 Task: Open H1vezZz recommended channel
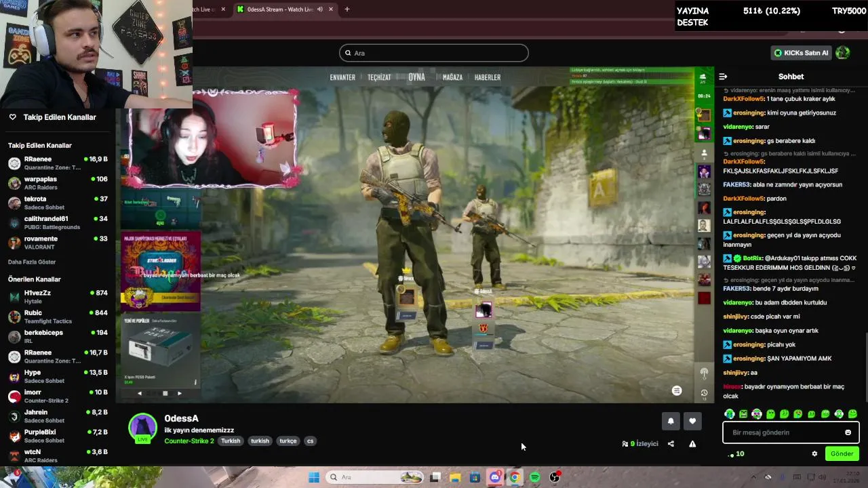click(58, 297)
